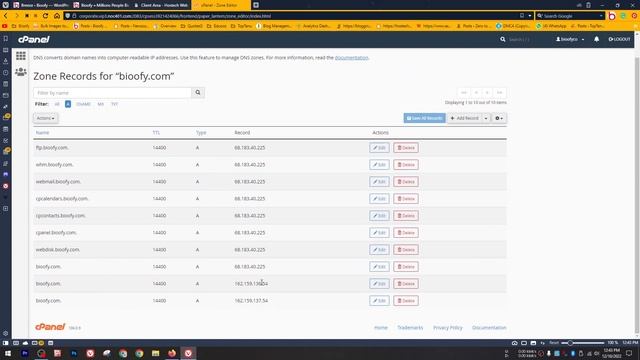Click the Vivaldi menu icon top-left
Screen dimensions: 640x360
coord(6,5)
